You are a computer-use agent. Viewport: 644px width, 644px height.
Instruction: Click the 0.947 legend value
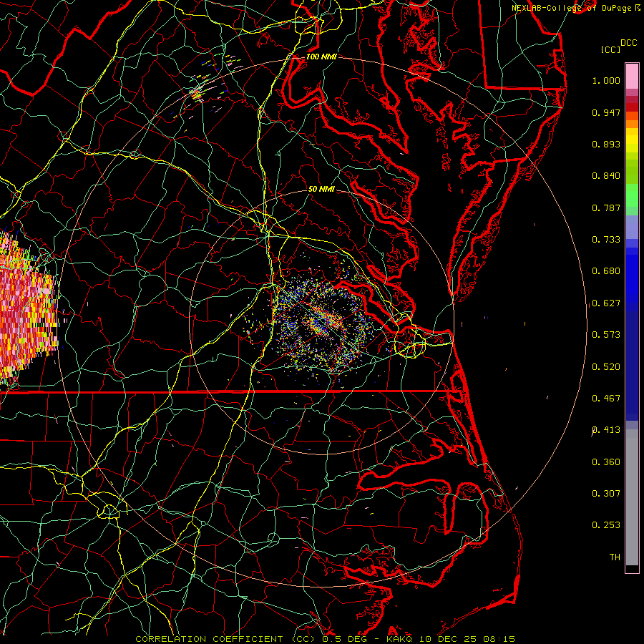tap(606, 112)
